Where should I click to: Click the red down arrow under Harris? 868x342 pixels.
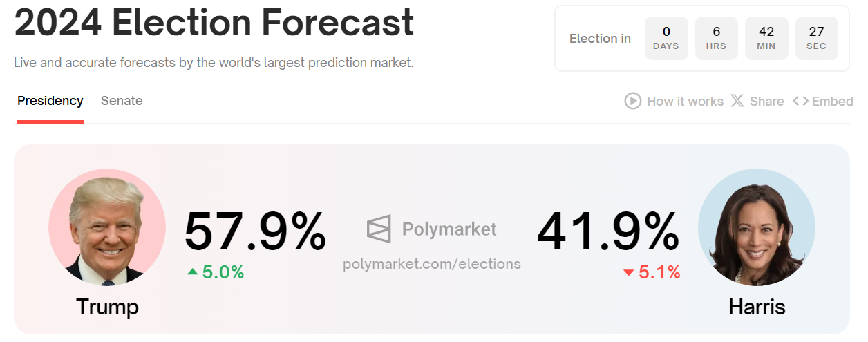click(628, 273)
